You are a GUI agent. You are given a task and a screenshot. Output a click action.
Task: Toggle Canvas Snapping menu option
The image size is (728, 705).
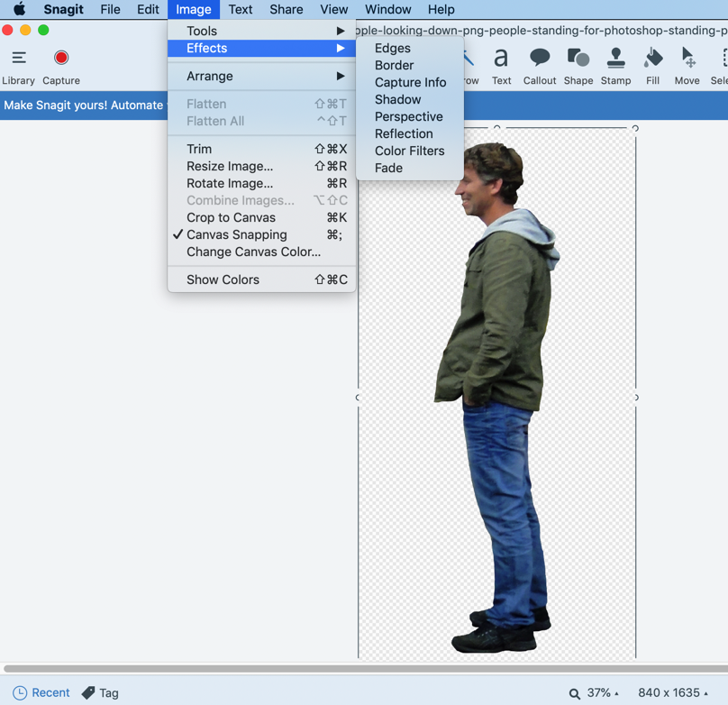[237, 234]
